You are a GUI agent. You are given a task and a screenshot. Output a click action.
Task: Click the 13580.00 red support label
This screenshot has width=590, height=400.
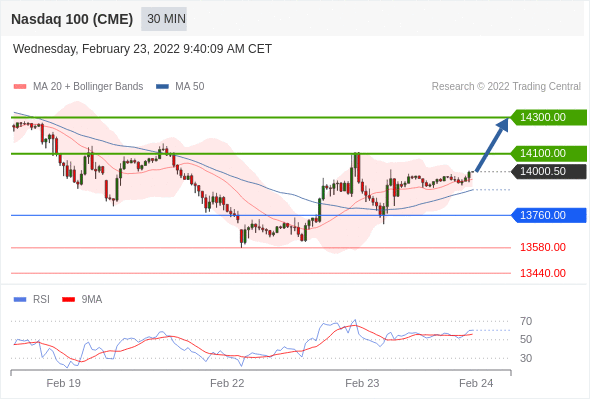click(543, 248)
